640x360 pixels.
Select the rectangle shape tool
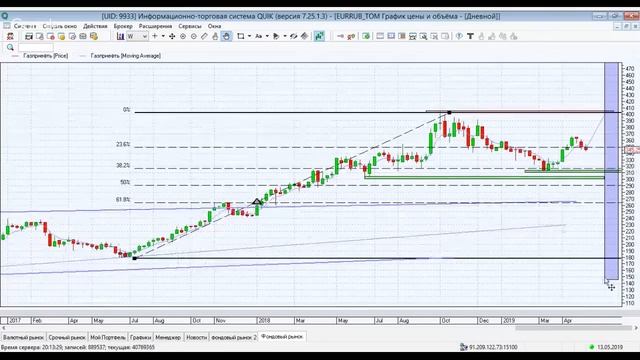point(241,36)
